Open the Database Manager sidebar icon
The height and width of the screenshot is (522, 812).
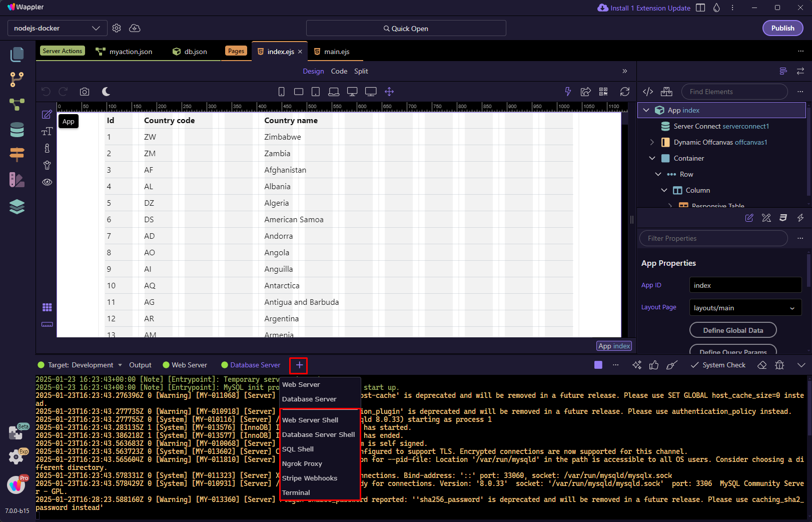[x=17, y=130]
